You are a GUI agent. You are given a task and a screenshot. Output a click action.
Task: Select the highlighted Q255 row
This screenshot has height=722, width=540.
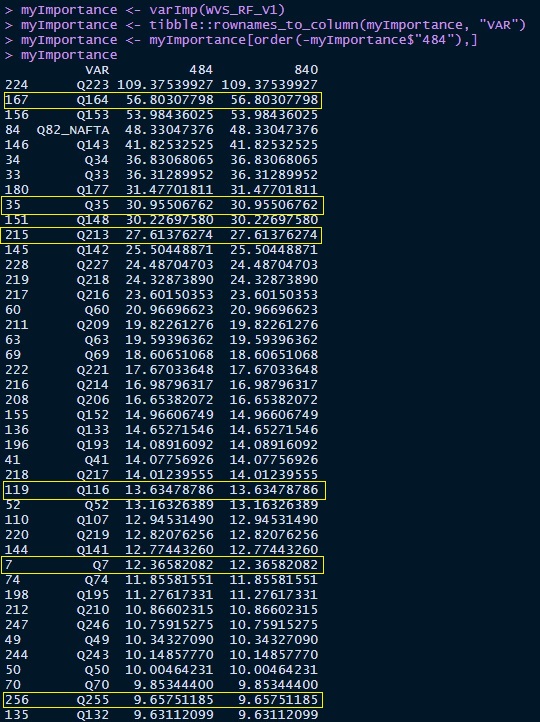[163, 700]
